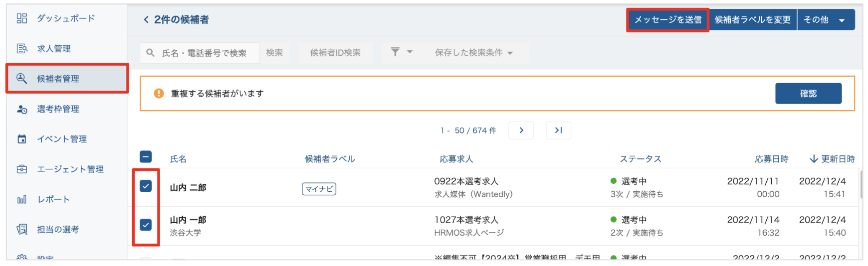
Task: Click the メッセージを送信 button
Action: click(x=667, y=20)
